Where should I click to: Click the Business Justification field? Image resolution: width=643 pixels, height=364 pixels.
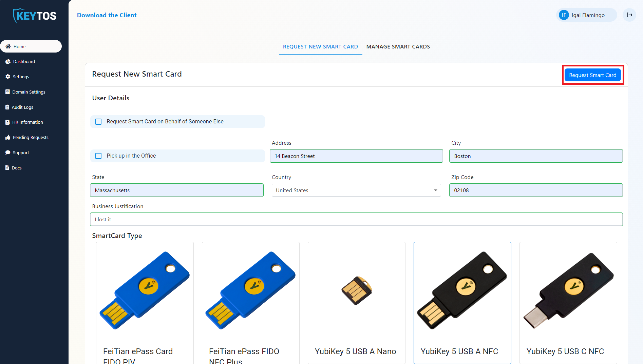point(356,219)
